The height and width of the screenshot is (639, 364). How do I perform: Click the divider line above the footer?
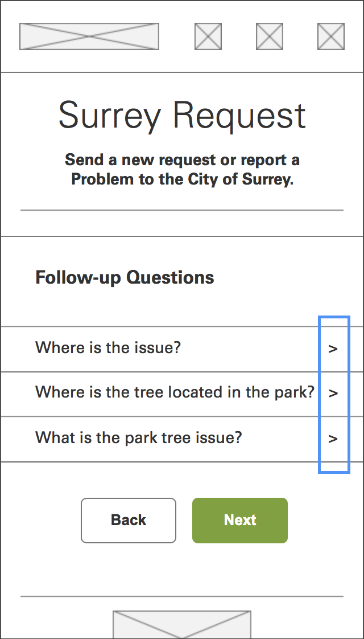click(182, 596)
